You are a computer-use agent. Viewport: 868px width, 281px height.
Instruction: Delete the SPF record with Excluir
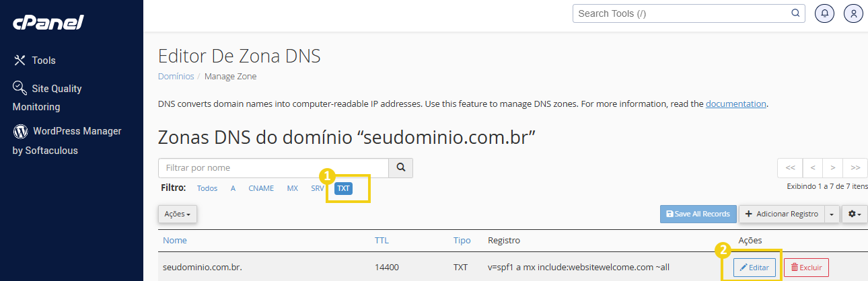(x=806, y=268)
